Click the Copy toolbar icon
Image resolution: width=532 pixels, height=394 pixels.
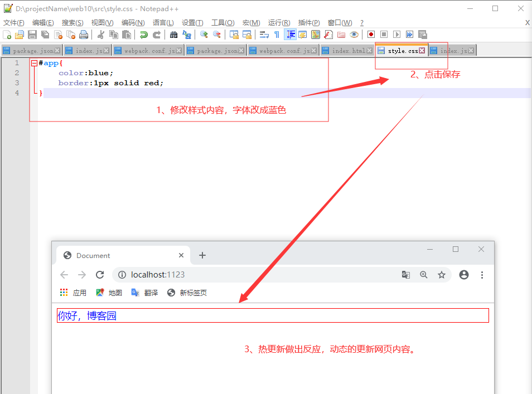(x=114, y=35)
